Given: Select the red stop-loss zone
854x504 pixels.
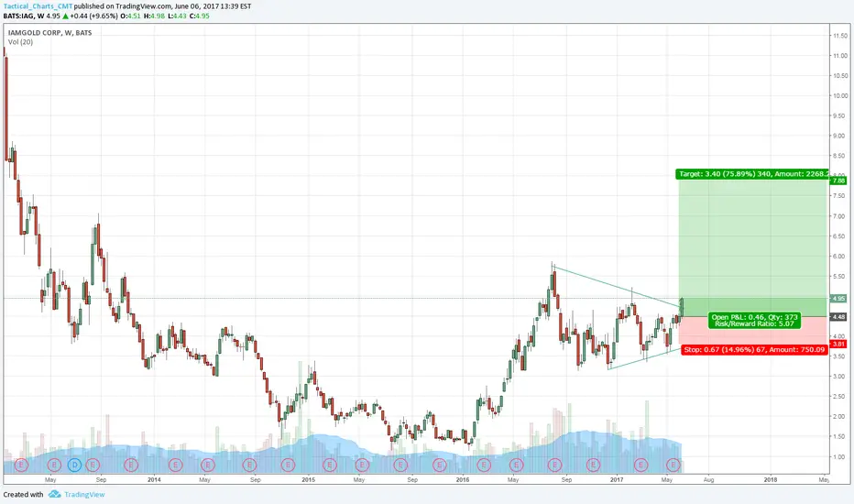Looking at the screenshot, I should coord(754,330).
